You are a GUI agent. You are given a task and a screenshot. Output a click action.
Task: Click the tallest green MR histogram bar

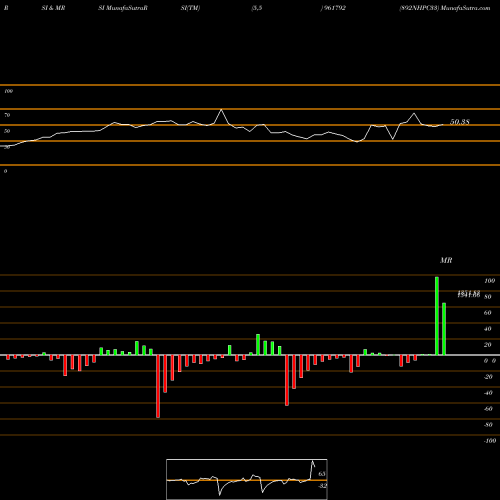tap(437, 316)
